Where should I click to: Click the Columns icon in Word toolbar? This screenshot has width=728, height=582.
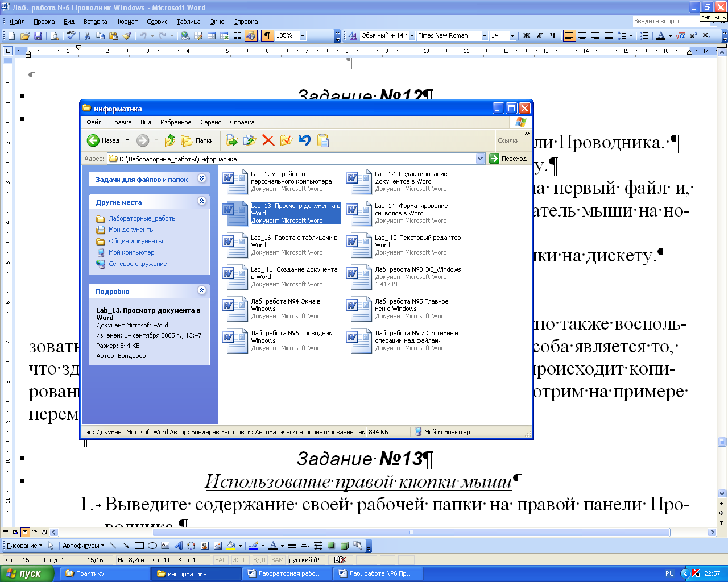click(x=238, y=36)
